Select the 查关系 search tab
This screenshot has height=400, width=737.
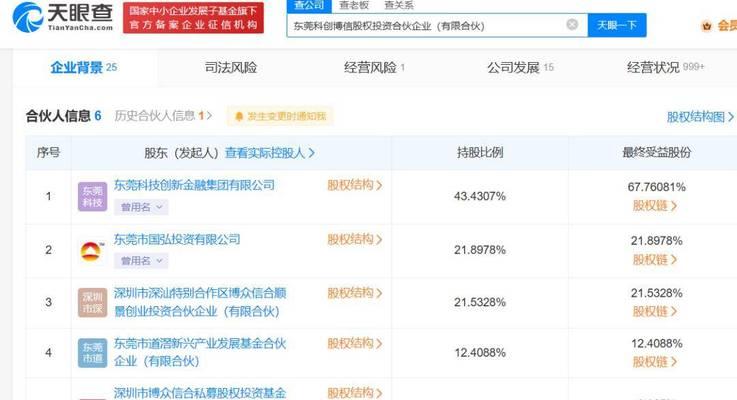tap(399, 6)
